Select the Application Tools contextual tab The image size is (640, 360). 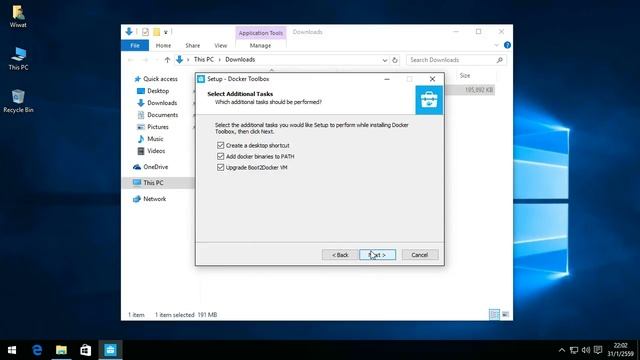(x=261, y=33)
